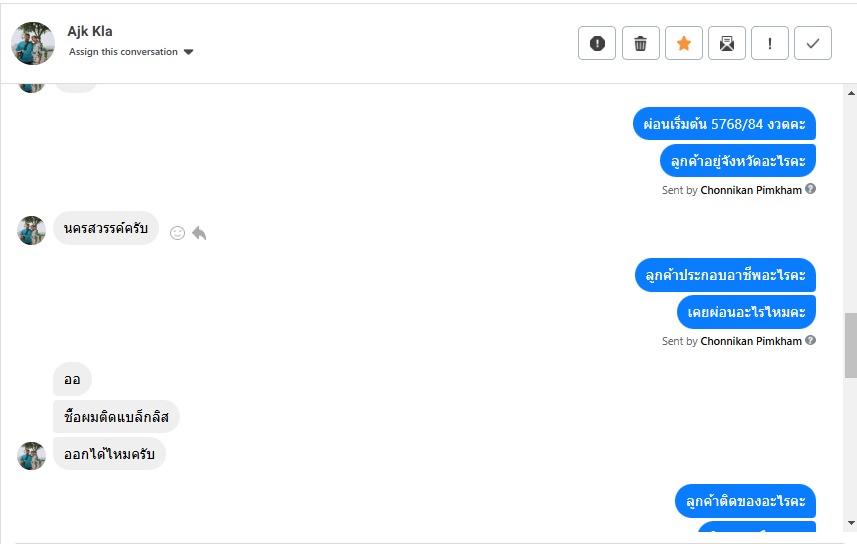Click the Ajk Kla contact name
Viewport: 857px width, 544px height.
pyautogui.click(x=90, y=31)
